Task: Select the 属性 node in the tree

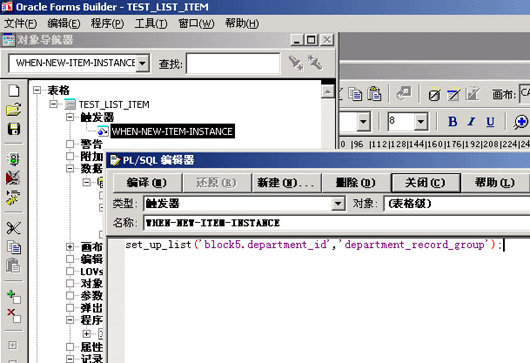Action: click(x=92, y=347)
